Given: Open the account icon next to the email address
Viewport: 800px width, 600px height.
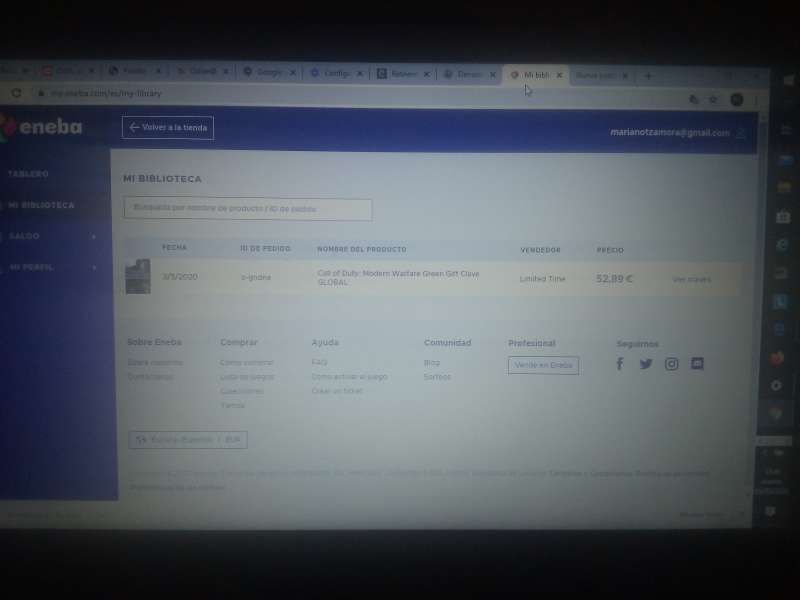Looking at the screenshot, I should pyautogui.click(x=740, y=132).
